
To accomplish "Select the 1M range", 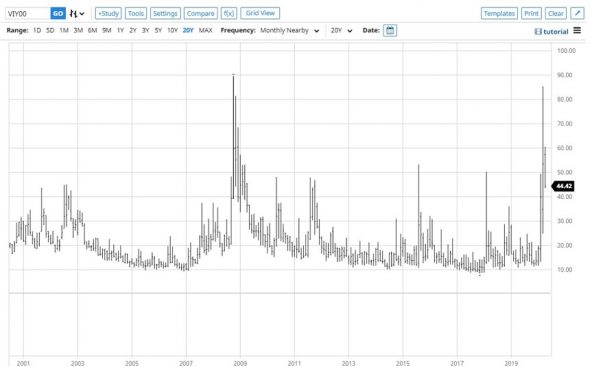I will click(64, 30).
